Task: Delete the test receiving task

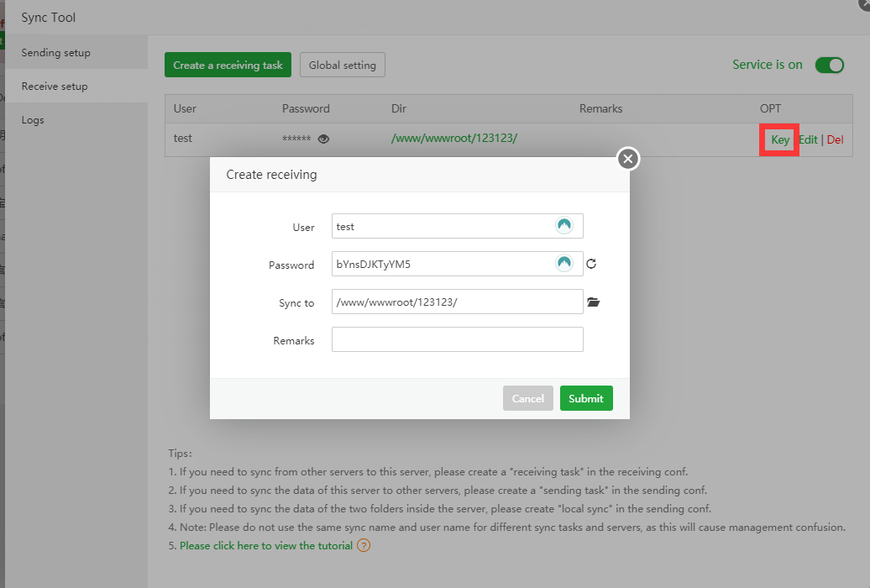Action: point(835,139)
